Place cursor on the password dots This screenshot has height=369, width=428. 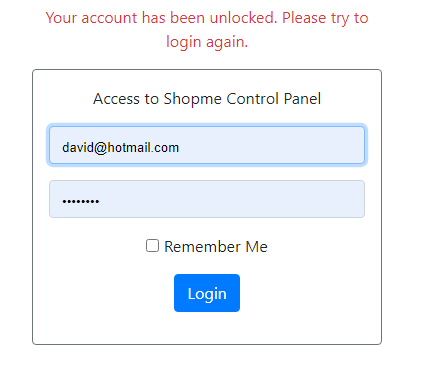[81, 201]
